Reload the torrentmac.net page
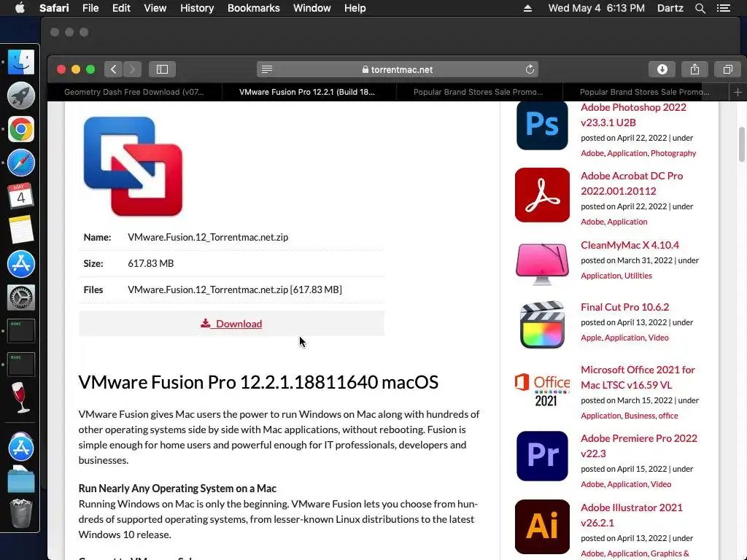The image size is (747, 560). [530, 69]
